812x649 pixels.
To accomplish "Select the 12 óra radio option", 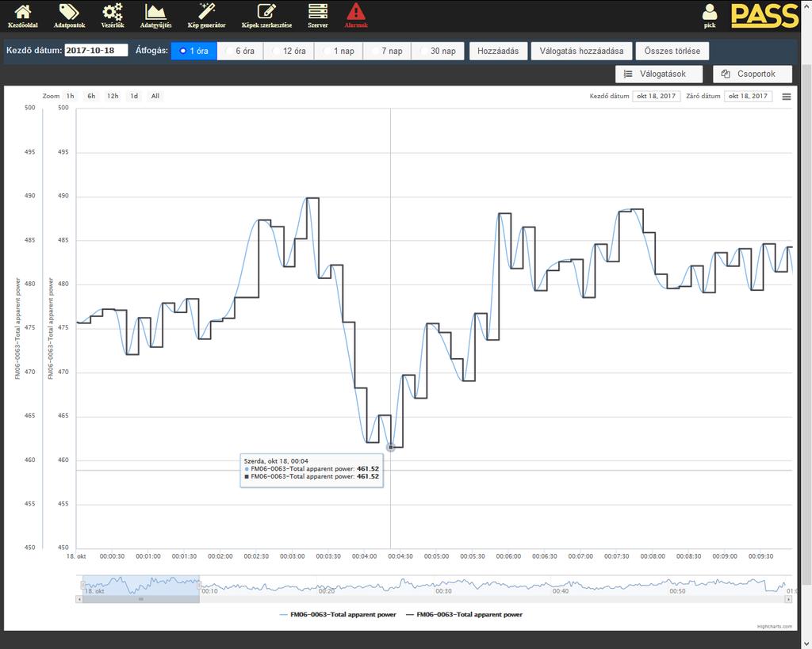I will pos(289,51).
